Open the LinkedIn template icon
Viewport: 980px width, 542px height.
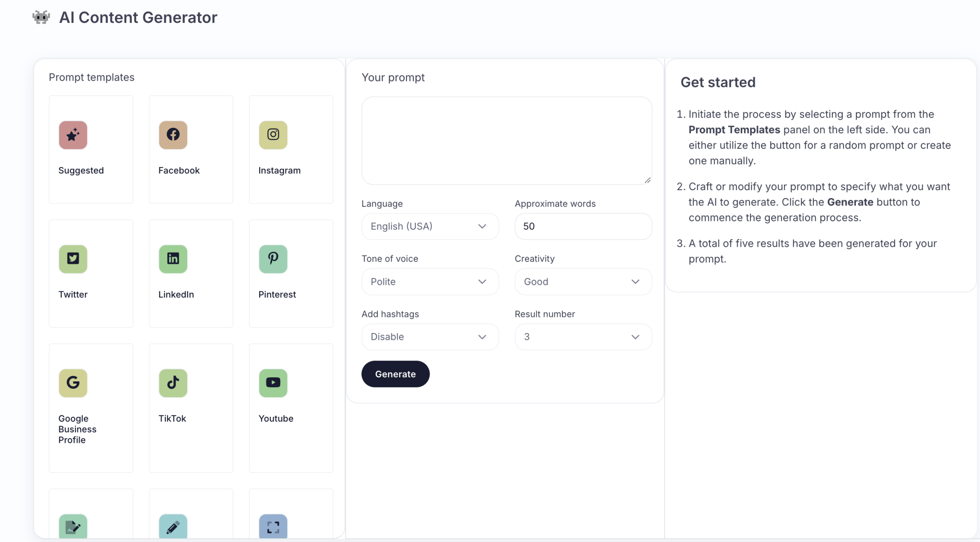(173, 259)
